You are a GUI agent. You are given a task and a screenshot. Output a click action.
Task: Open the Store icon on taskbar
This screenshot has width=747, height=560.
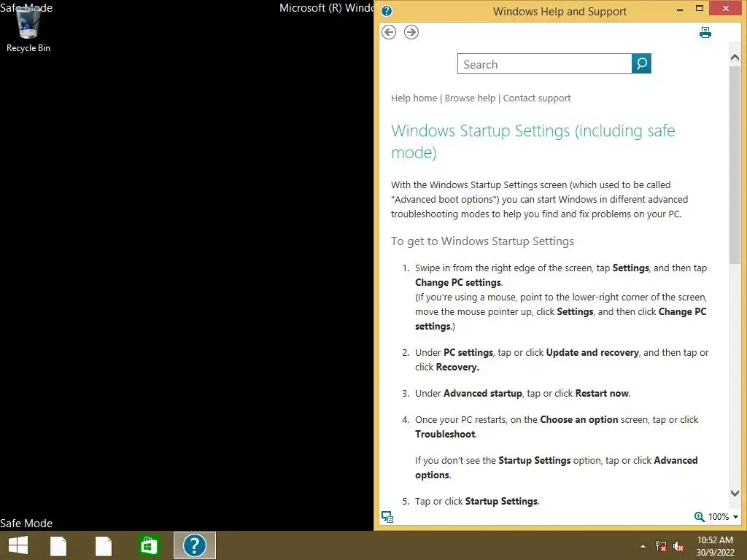(x=149, y=545)
